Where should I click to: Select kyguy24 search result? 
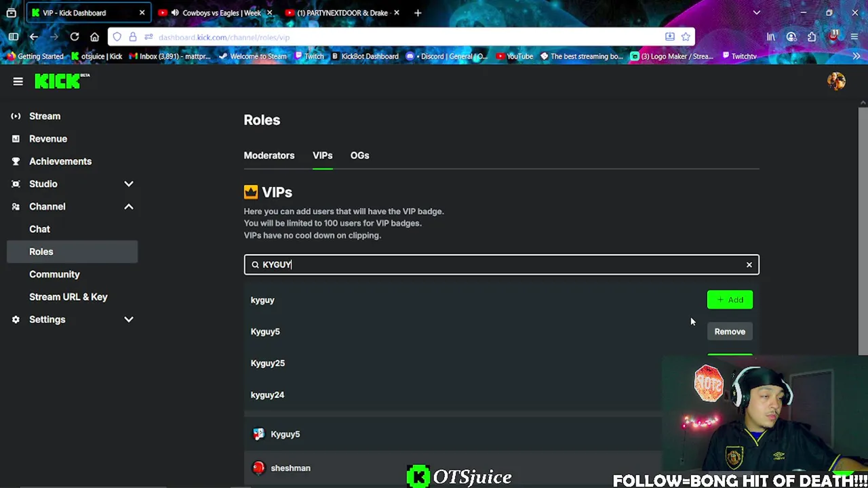pyautogui.click(x=267, y=394)
